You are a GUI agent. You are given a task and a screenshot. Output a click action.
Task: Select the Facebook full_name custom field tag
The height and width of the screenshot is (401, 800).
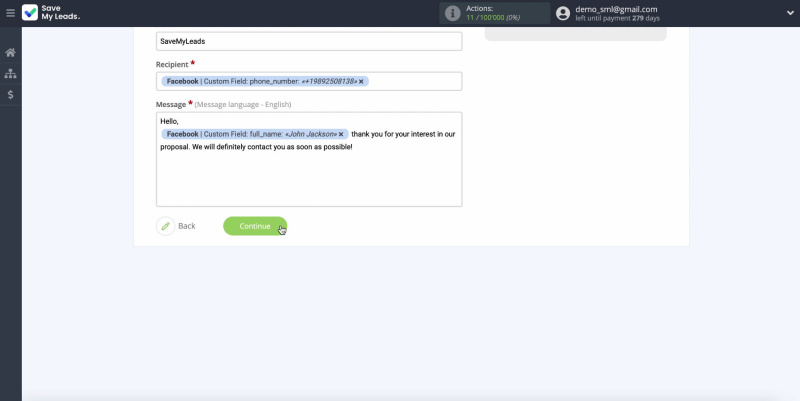point(255,134)
